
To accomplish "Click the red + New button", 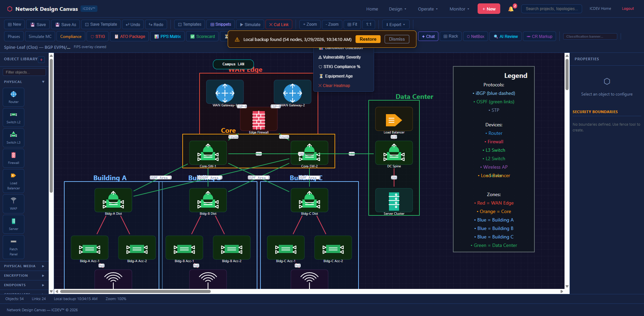I will tap(489, 9).
